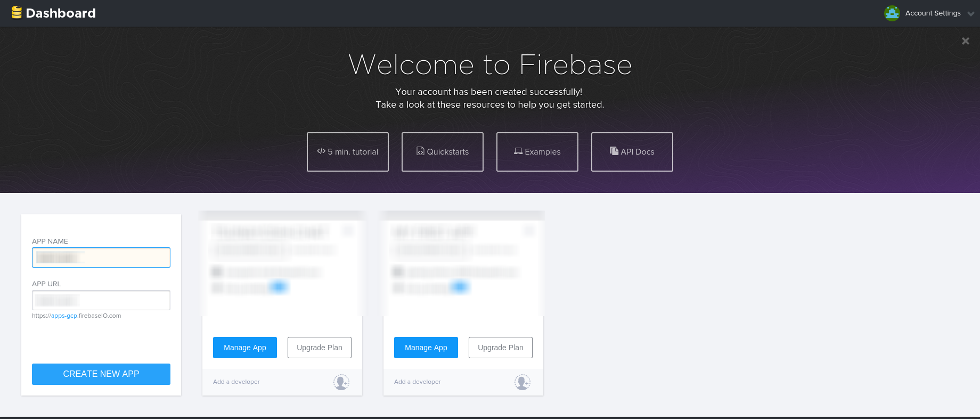Viewport: 980px width, 419px height.
Task: Click the account avatar icon
Action: click(x=892, y=13)
